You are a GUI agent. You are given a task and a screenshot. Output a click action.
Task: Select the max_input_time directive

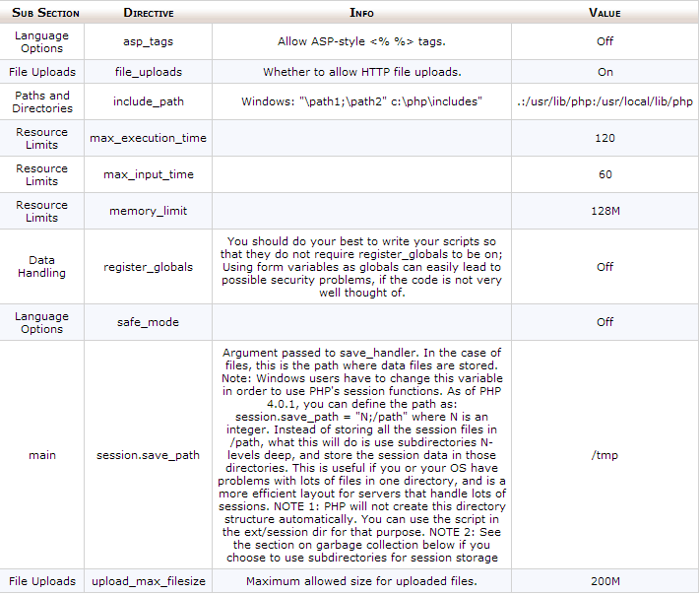point(149,174)
